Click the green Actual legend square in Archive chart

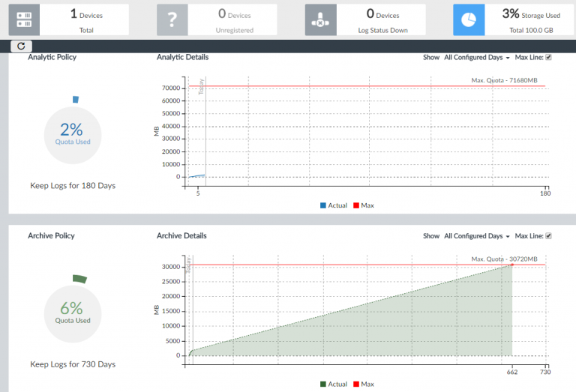coord(323,384)
